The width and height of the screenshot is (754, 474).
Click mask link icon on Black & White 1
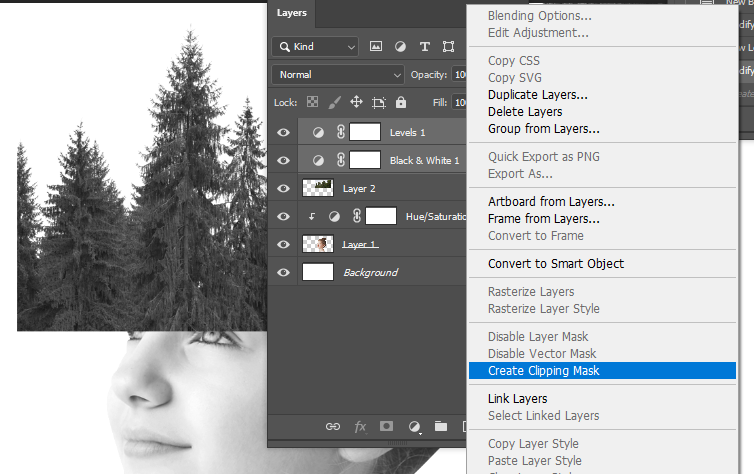341,160
